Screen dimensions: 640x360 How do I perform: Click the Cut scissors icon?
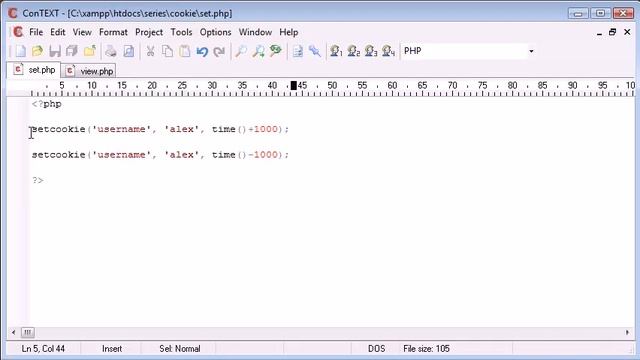pyautogui.click(x=150, y=51)
